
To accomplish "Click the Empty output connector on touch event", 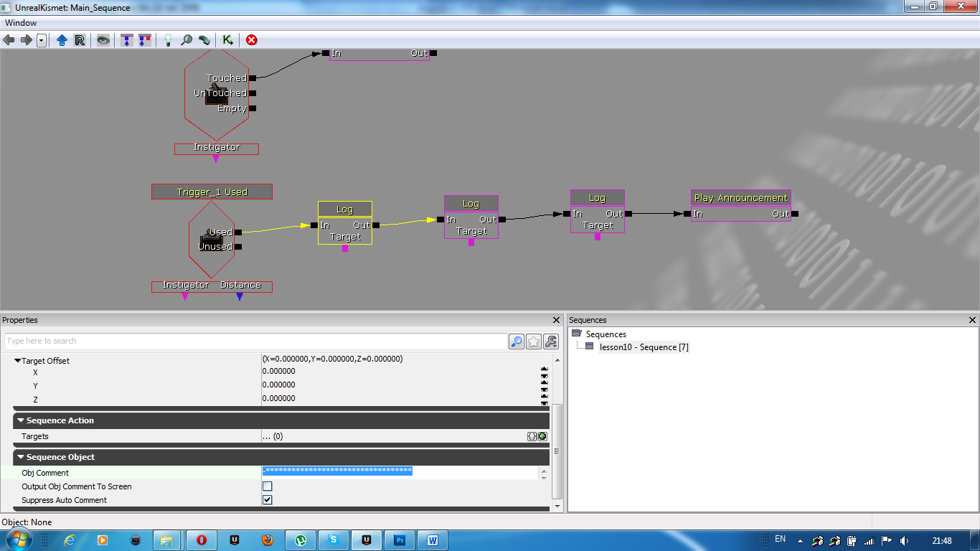I will 253,108.
